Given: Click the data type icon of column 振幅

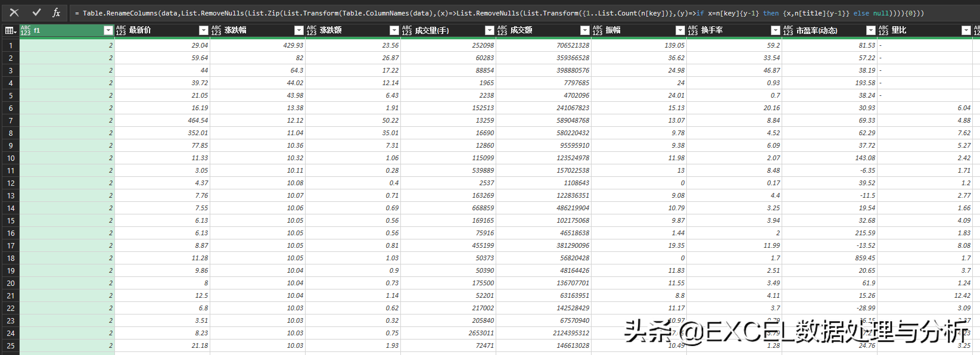Looking at the screenshot, I should tap(598, 30).
